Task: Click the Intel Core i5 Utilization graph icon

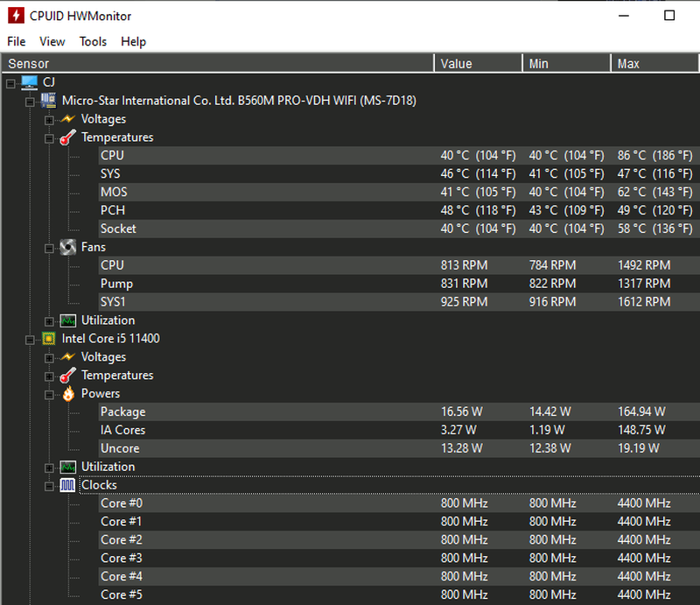Action: 68,467
